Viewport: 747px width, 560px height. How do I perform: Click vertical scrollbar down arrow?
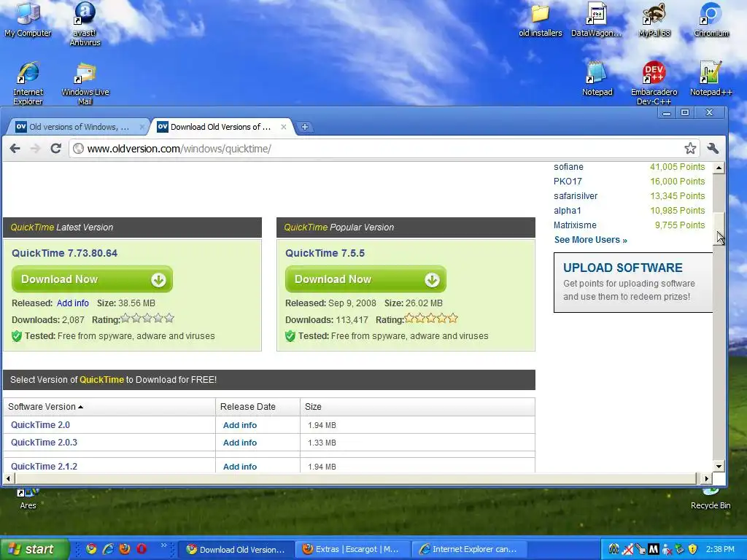[x=719, y=466]
